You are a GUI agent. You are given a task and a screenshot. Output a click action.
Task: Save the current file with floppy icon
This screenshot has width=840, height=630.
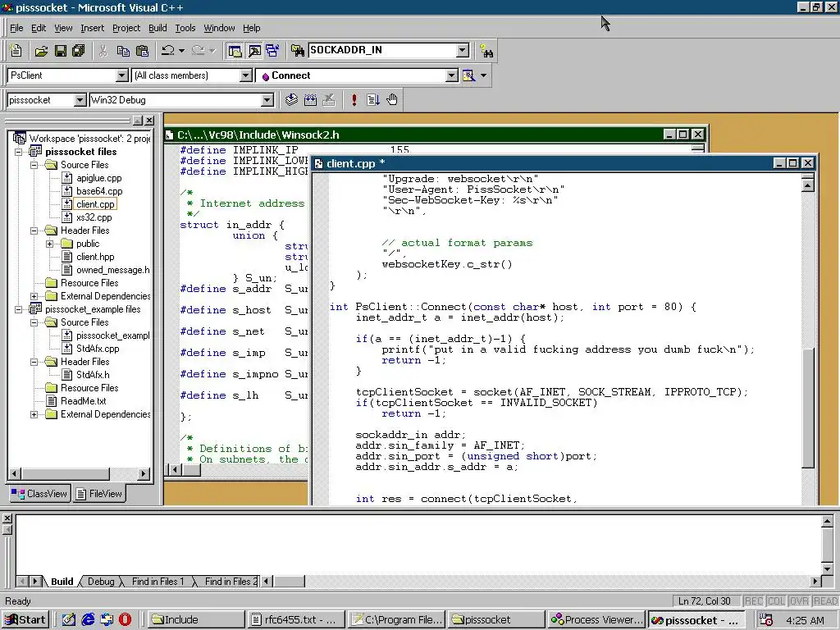click(61, 50)
